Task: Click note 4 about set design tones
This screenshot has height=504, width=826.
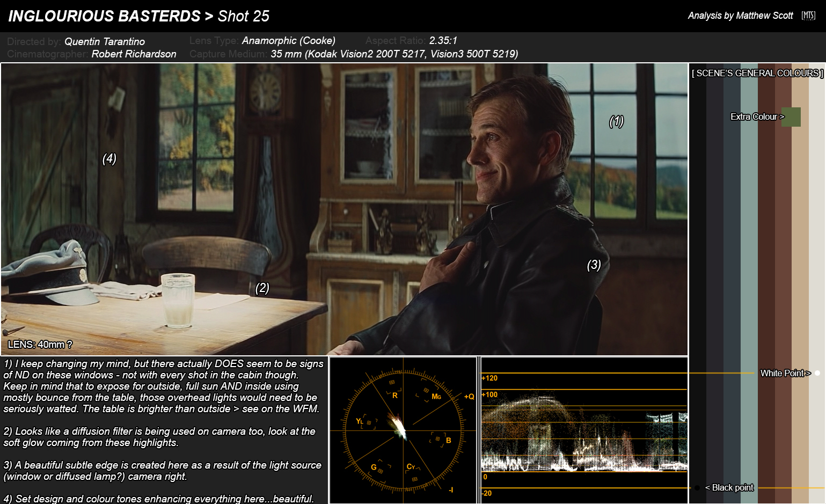Action: [x=158, y=499]
